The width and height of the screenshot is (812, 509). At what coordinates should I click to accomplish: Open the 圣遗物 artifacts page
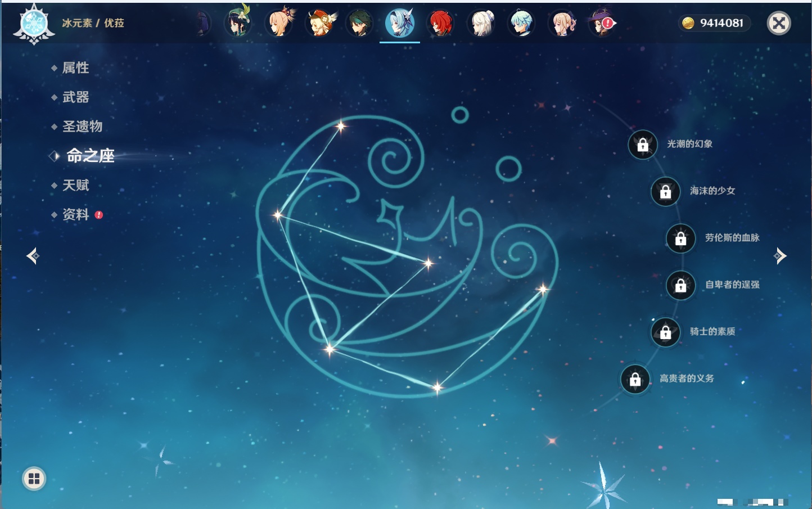(x=82, y=127)
